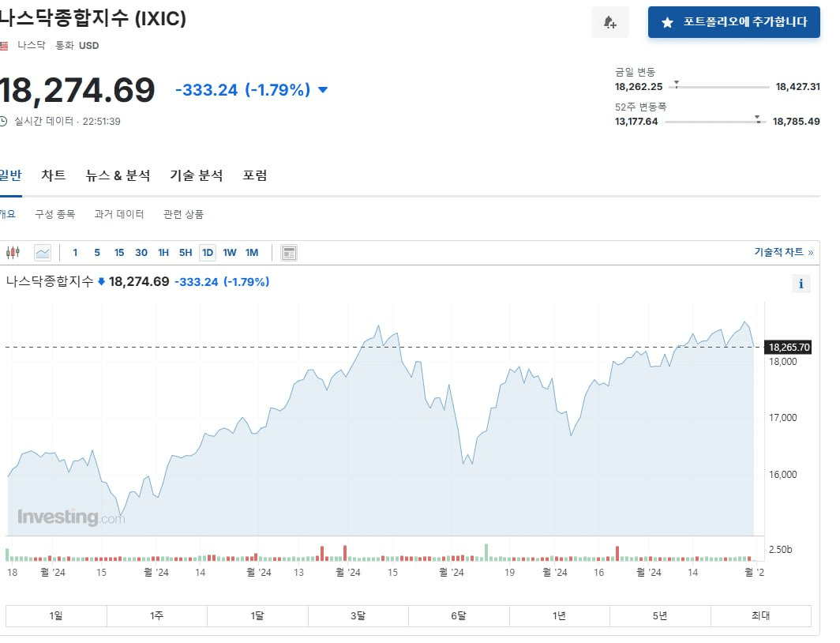Screen dimensions: 840x643
Task: Open the 차트 tab
Action: click(x=54, y=175)
